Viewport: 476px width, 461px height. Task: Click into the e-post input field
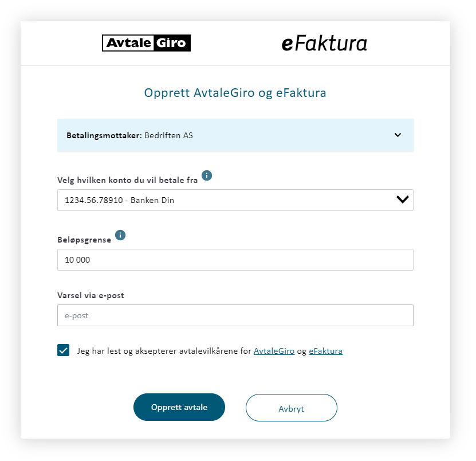click(x=235, y=315)
